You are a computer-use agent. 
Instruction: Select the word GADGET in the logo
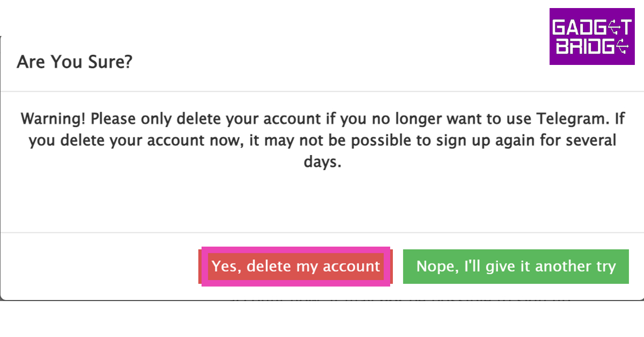pyautogui.click(x=592, y=28)
